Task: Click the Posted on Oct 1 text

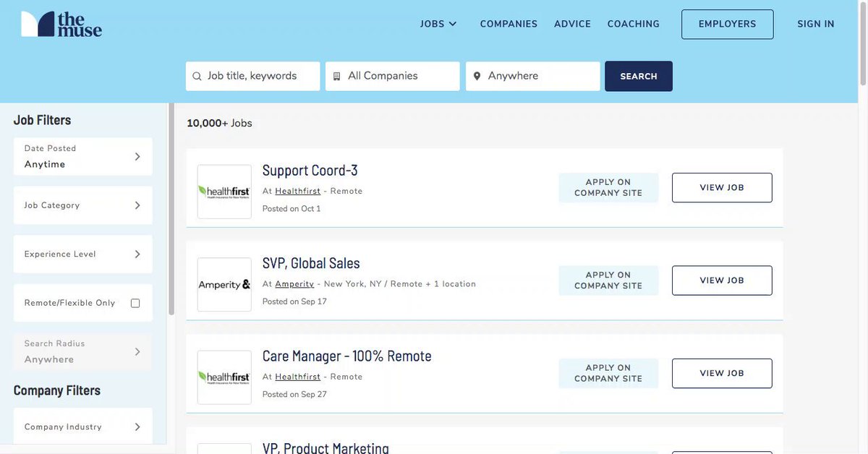Action: (292, 209)
